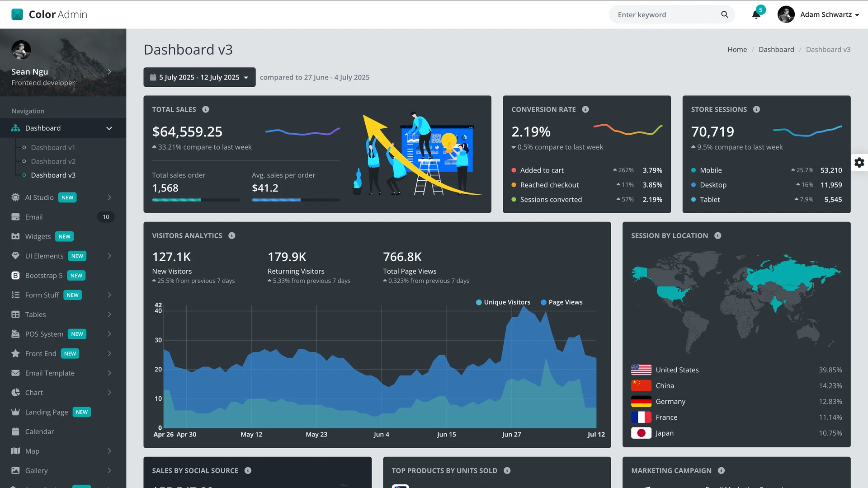Click the Front End star icon

[x=15, y=353]
